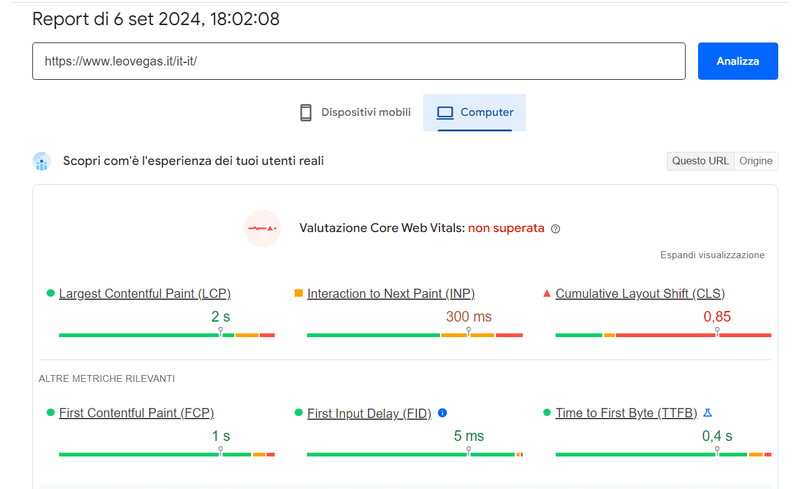
Task: Click the LCP value 2 s
Action: 220,316
